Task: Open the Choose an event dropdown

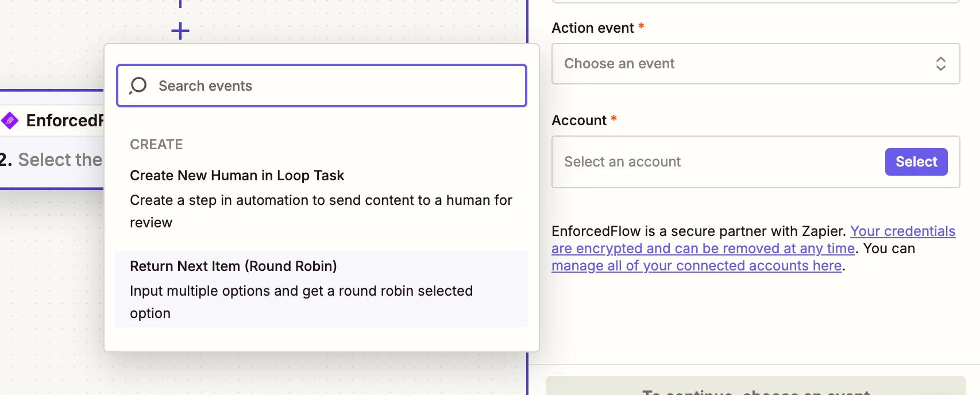Action: pyautogui.click(x=755, y=64)
